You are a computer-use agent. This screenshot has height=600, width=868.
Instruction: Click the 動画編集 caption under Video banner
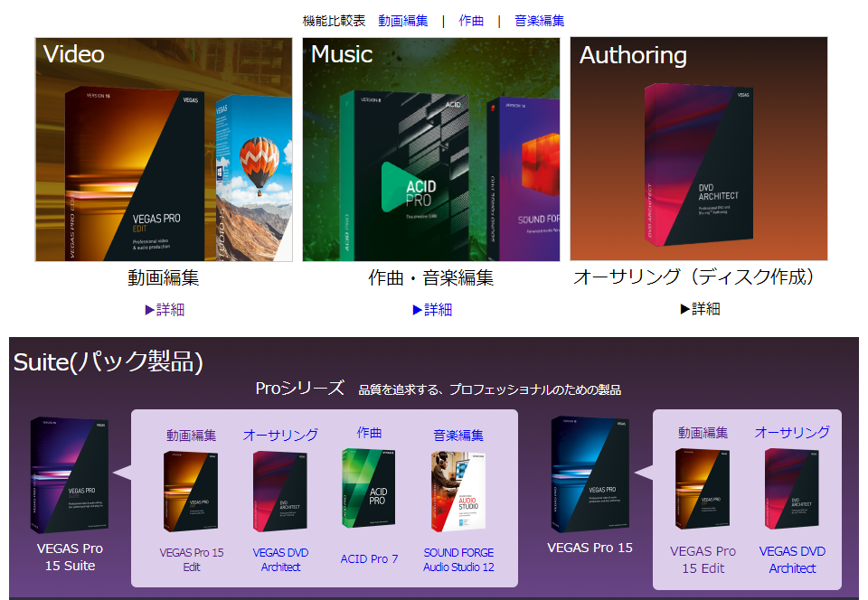coord(164,277)
